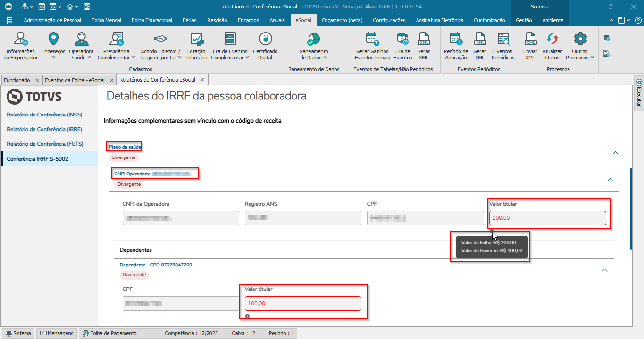The image size is (644, 339).
Task: Open Período de Apuração
Action: (x=456, y=46)
